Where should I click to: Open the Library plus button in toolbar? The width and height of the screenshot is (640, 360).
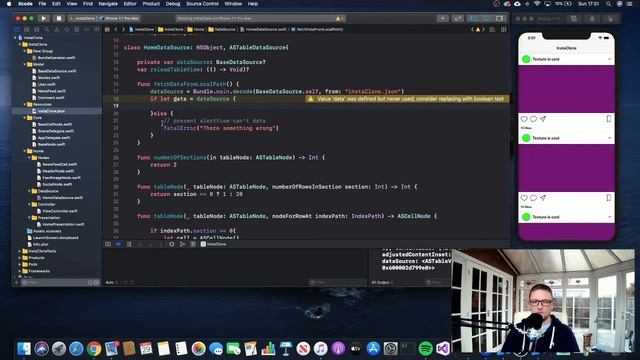point(442,18)
